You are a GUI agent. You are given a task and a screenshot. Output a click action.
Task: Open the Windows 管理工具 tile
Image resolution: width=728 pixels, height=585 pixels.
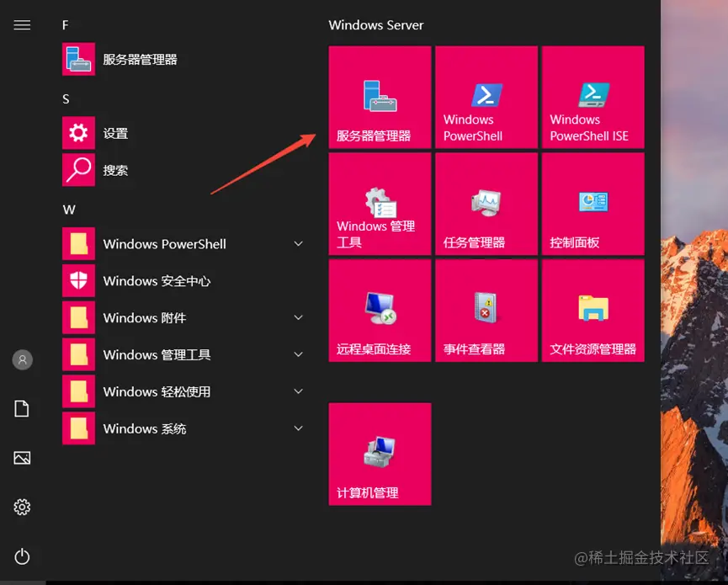coord(380,204)
